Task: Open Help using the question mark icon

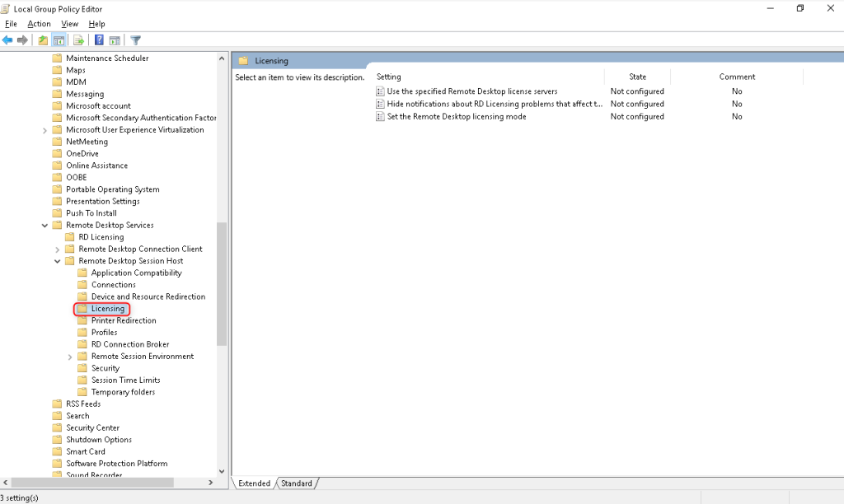Action: pos(99,40)
